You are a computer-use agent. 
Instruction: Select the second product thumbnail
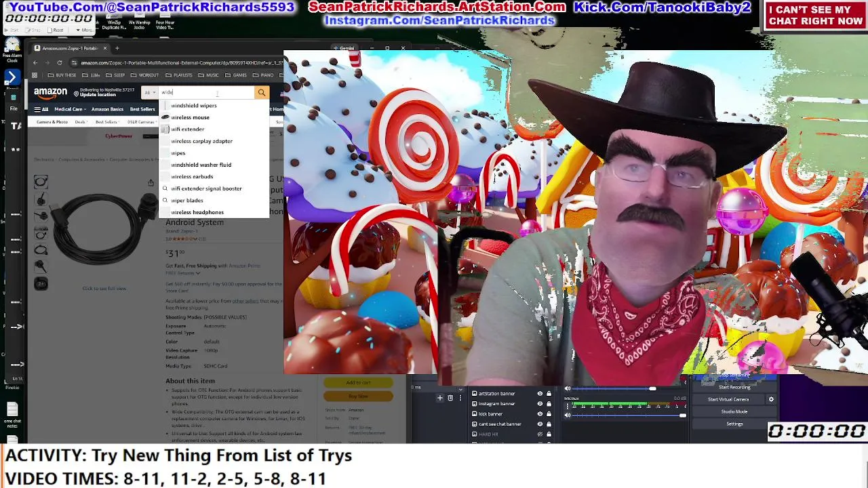click(x=41, y=199)
